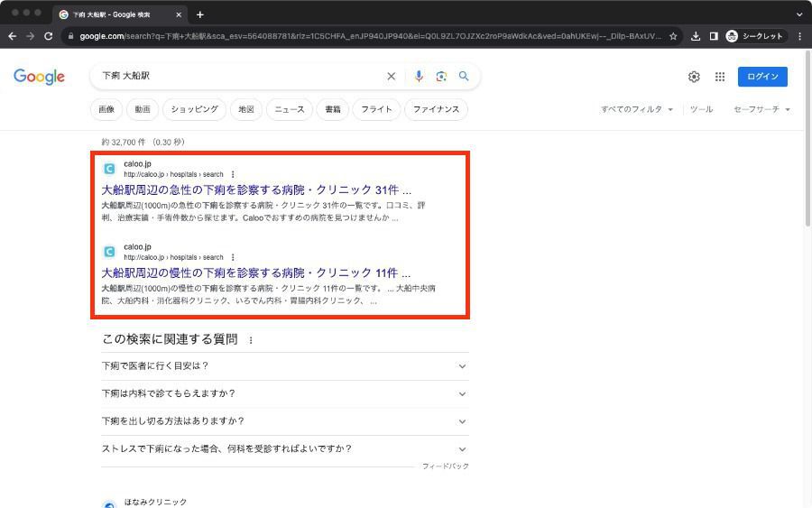Open the セーフサーチ dropdown
The height and width of the screenshot is (508, 812).
pyautogui.click(x=761, y=109)
